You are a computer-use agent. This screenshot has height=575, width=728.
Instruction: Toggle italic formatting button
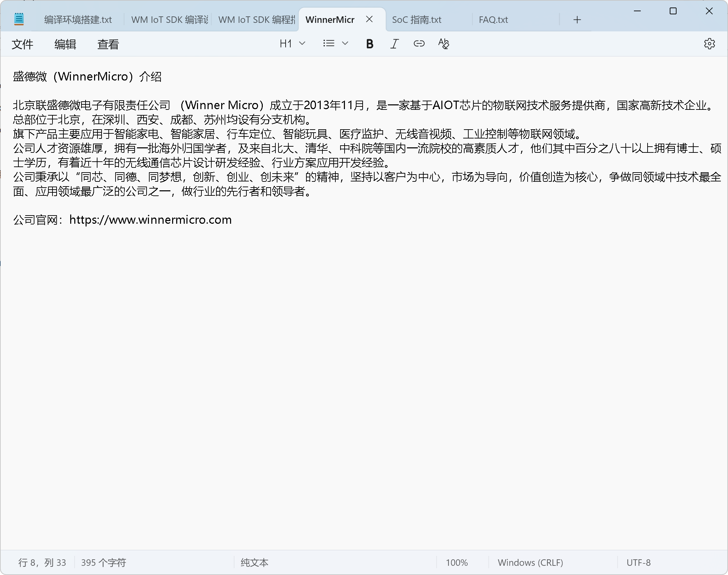[x=394, y=44]
